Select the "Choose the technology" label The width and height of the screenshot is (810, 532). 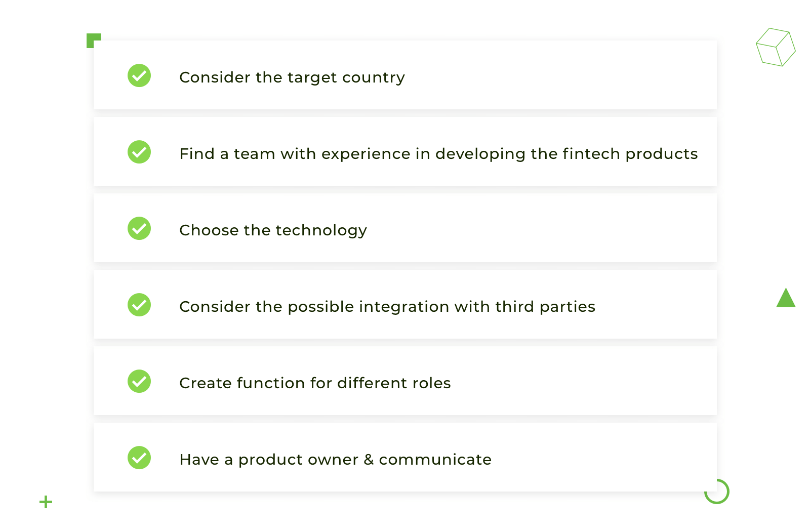[273, 230]
